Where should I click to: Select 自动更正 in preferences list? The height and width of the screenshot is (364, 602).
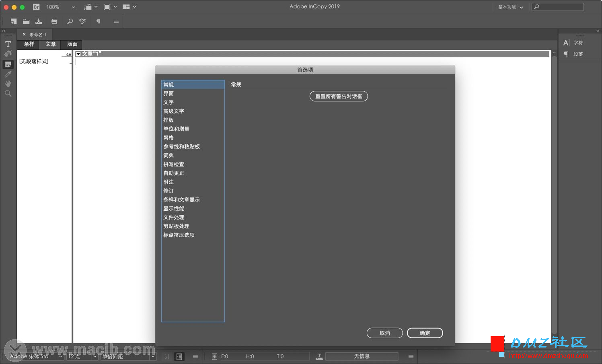[x=193, y=173]
